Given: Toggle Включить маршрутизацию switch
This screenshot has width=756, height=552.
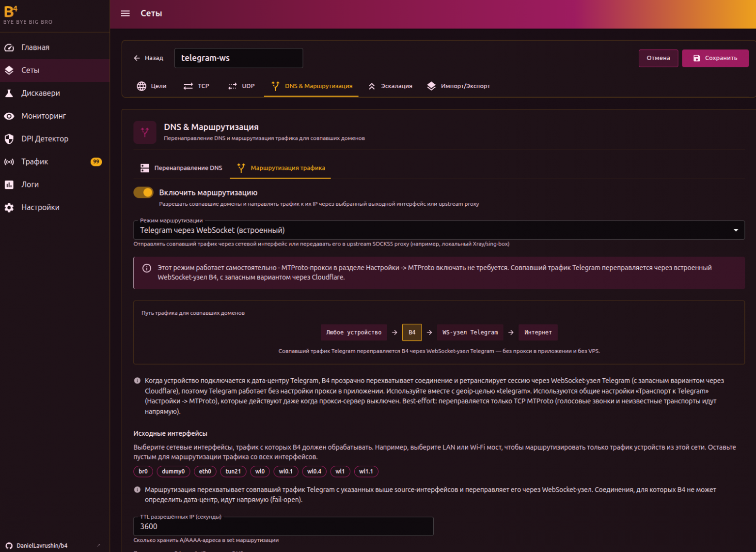Looking at the screenshot, I should click(x=143, y=193).
